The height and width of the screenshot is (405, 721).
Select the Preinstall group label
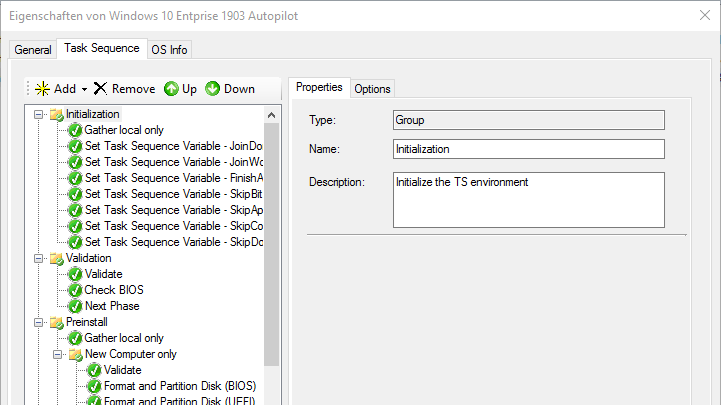pyautogui.click(x=87, y=322)
